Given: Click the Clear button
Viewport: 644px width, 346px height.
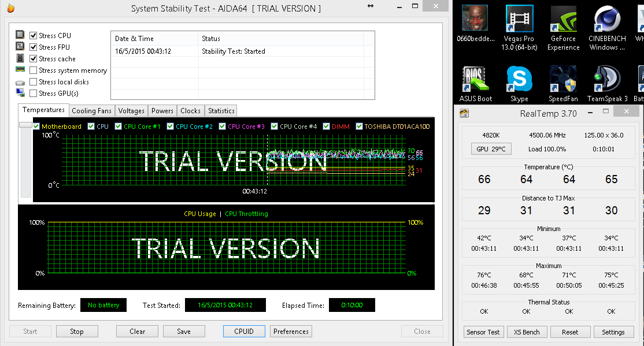Looking at the screenshot, I should [x=137, y=331].
